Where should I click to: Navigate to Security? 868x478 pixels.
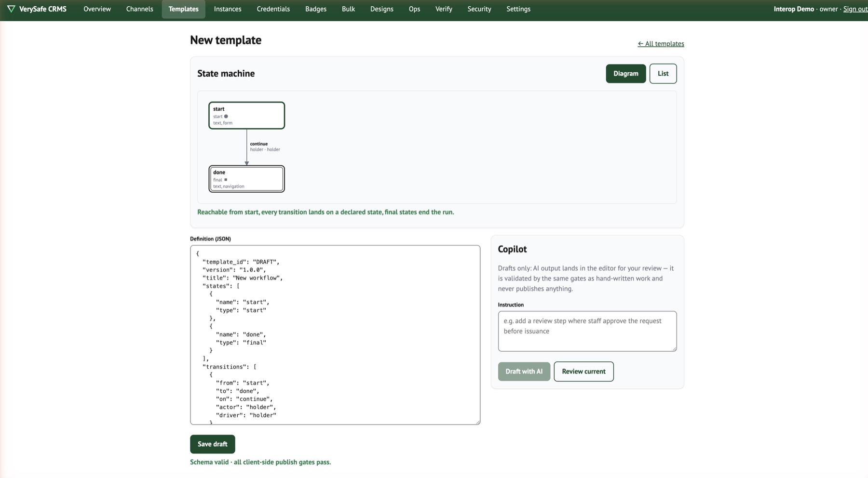coord(479,9)
